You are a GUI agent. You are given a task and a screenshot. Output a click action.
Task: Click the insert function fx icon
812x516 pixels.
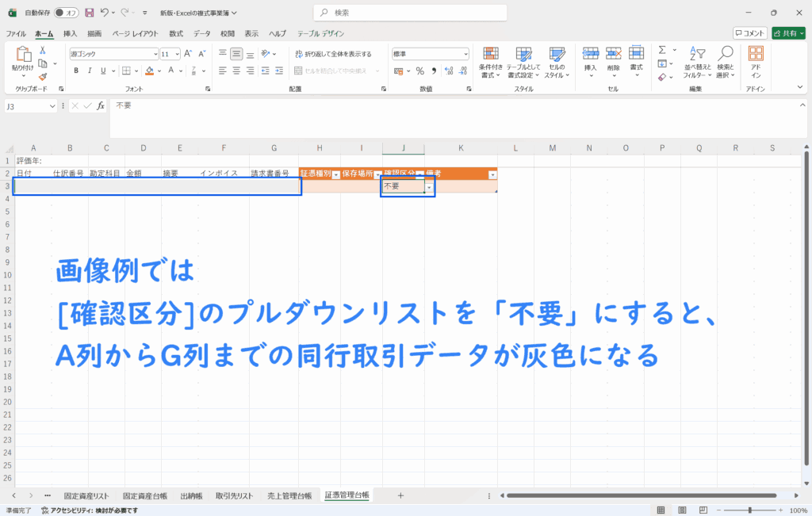pos(101,105)
